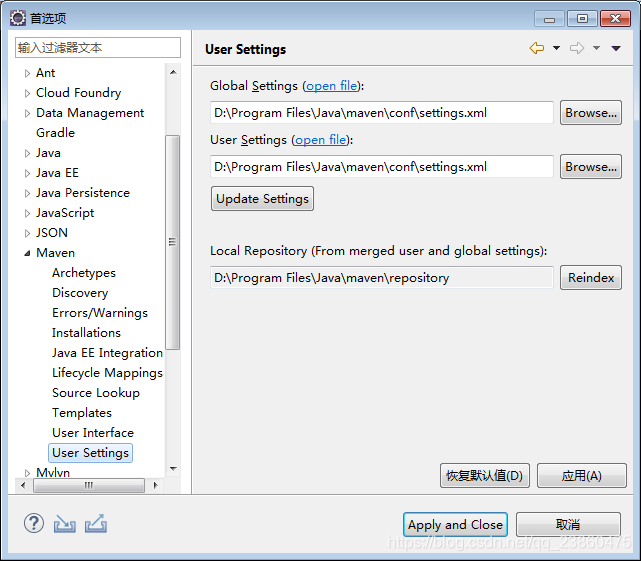
Task: Maximize the preferences window
Action: pyautogui.click(x=582, y=18)
